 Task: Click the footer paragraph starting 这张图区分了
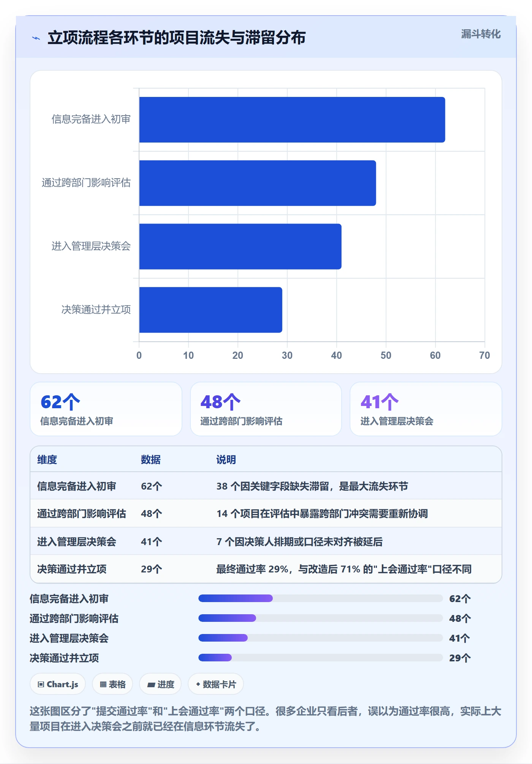[x=266, y=718]
